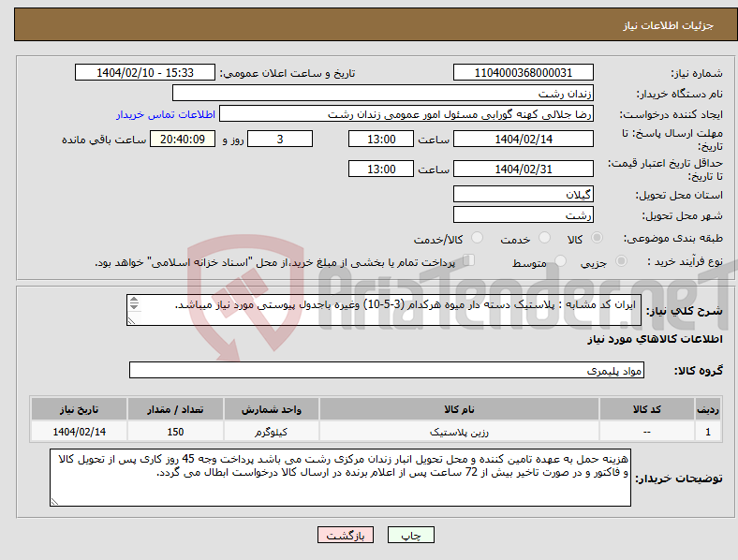Viewport: 738px width, 560px height.
Task: Click the شماره نیاز number field
Action: pyautogui.click(x=523, y=72)
